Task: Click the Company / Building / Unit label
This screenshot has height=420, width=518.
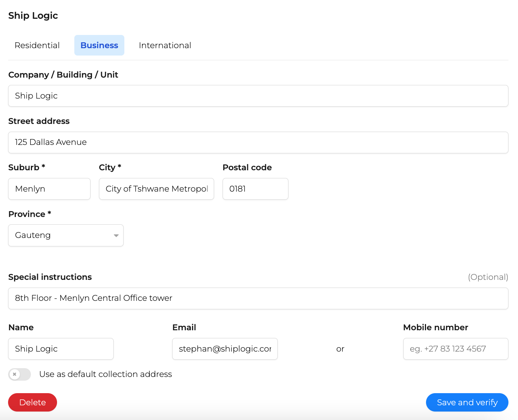Action: pos(63,75)
